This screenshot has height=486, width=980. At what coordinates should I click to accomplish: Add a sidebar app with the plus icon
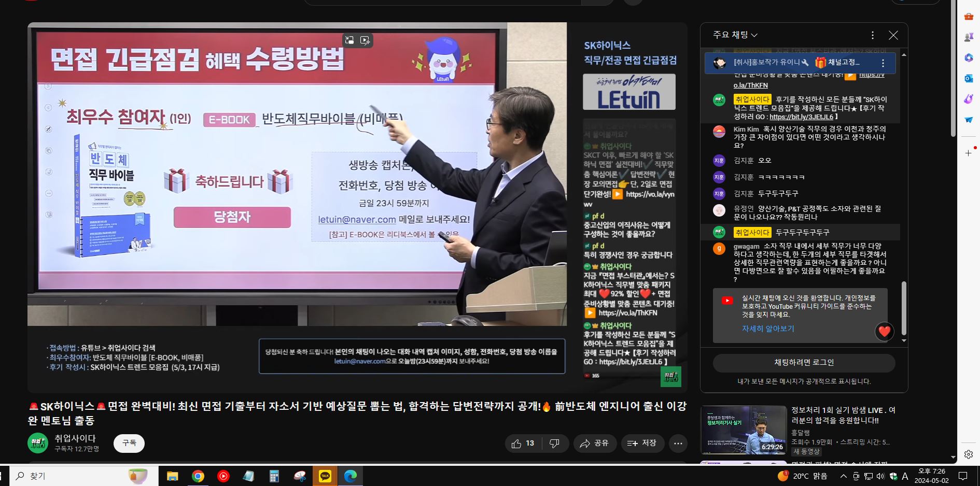pyautogui.click(x=969, y=153)
